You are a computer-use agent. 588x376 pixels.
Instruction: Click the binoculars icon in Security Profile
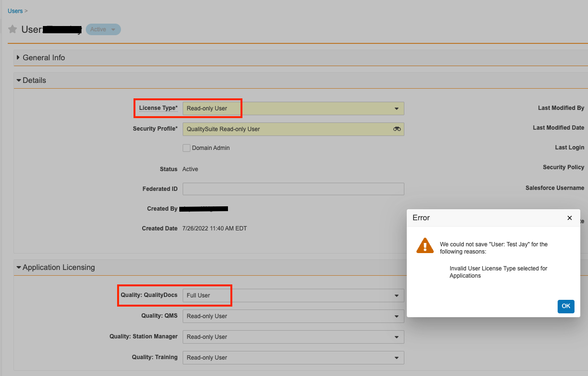[397, 129]
